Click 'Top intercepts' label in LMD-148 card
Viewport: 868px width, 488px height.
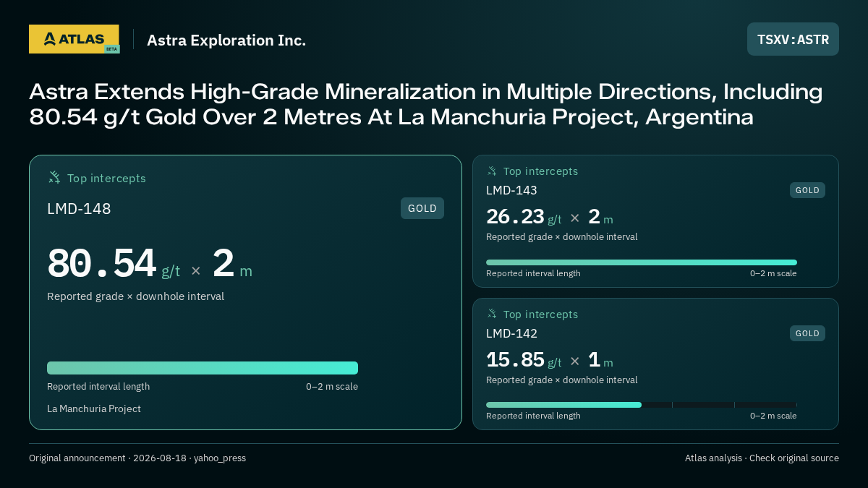[106, 178]
